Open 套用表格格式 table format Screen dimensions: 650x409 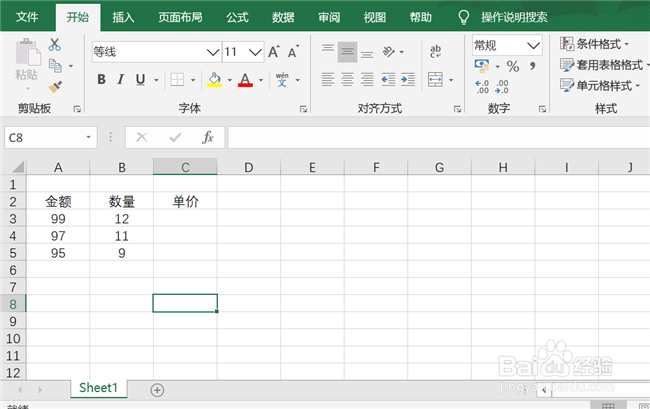click(604, 65)
